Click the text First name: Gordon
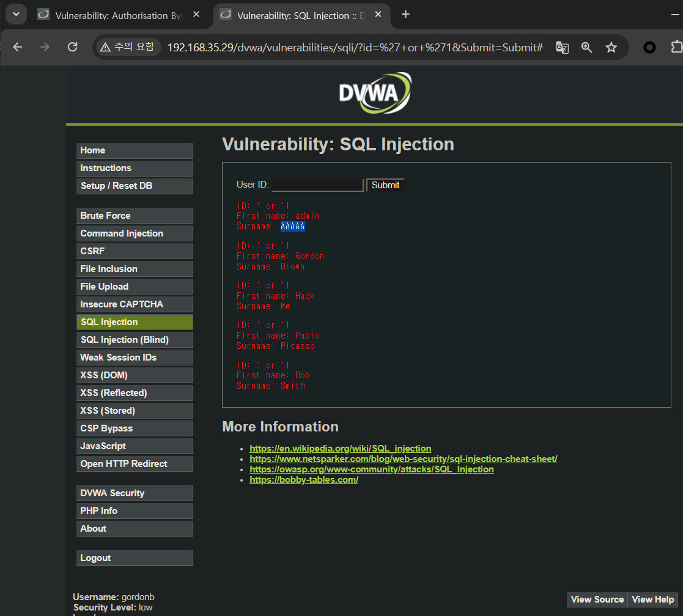 (x=280, y=257)
